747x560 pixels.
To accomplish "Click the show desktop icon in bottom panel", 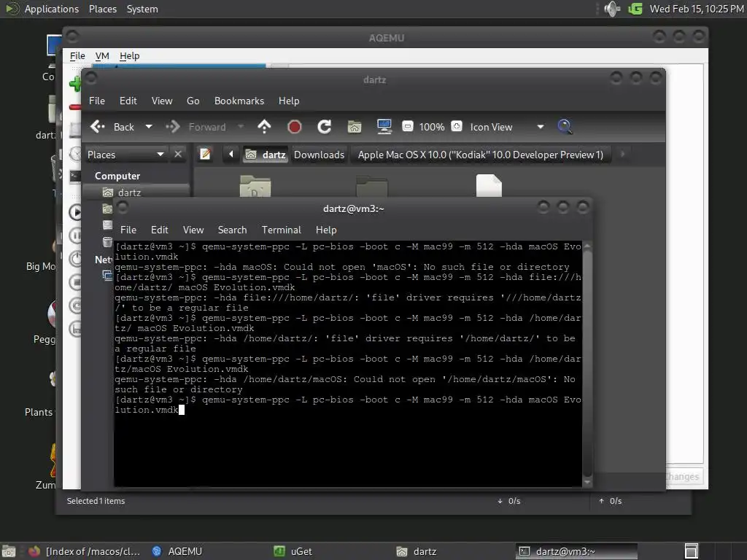I will pos(9,551).
